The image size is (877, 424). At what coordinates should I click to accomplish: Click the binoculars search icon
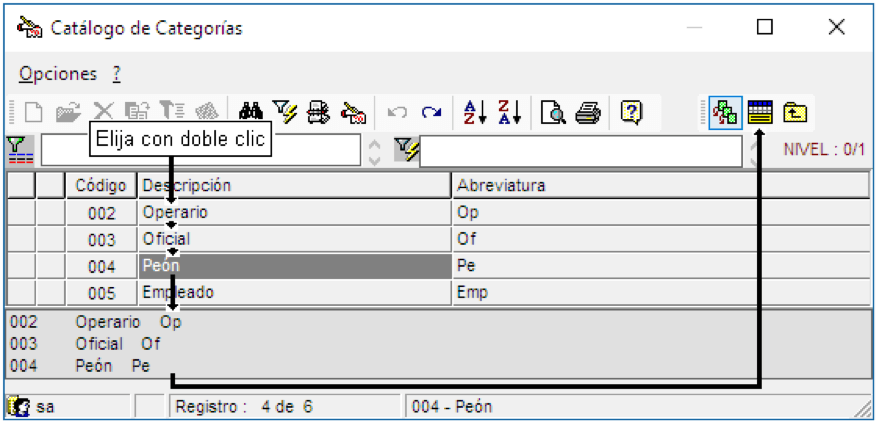251,112
